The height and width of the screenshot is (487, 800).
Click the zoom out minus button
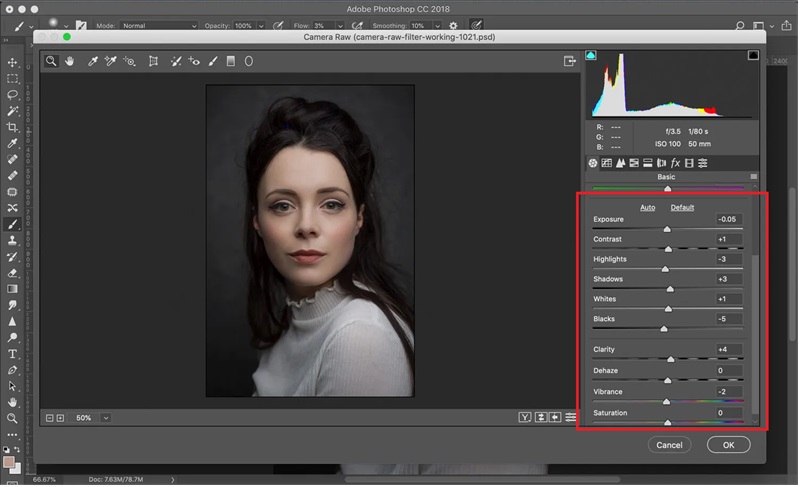click(49, 418)
